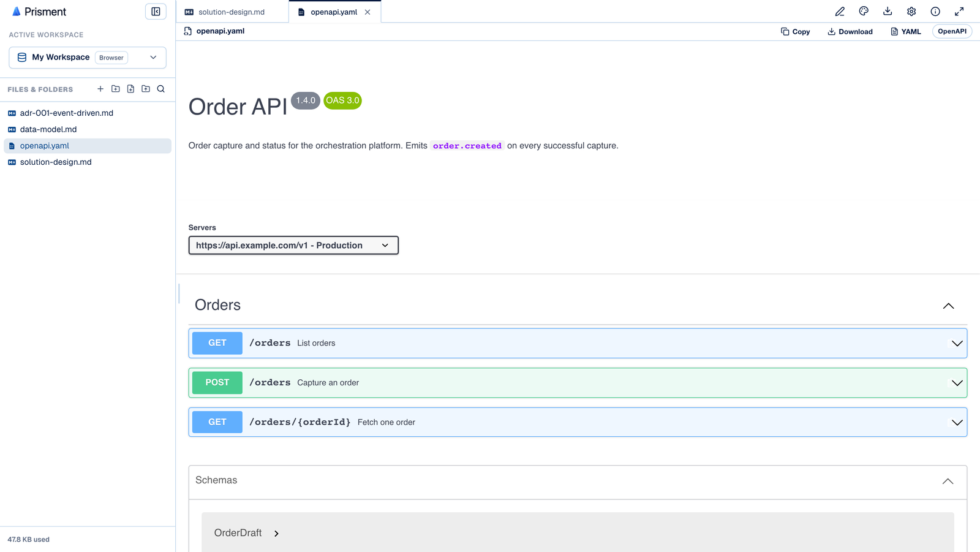The height and width of the screenshot is (552, 980).
Task: Switch to YAML view
Action: point(906,31)
